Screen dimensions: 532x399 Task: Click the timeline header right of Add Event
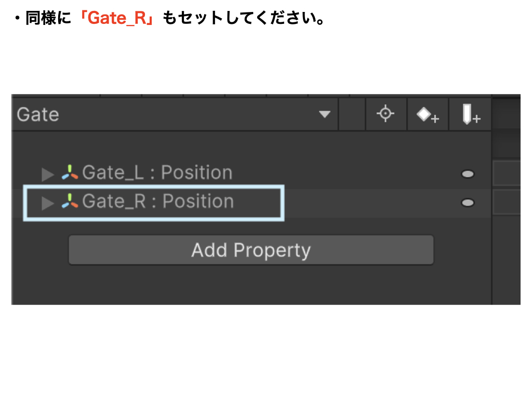(x=506, y=114)
